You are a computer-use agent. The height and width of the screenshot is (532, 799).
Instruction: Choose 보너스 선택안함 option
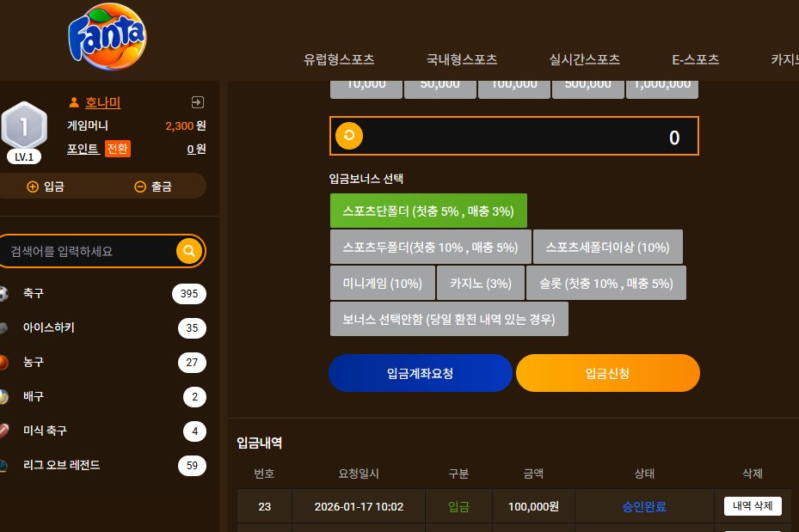click(449, 319)
